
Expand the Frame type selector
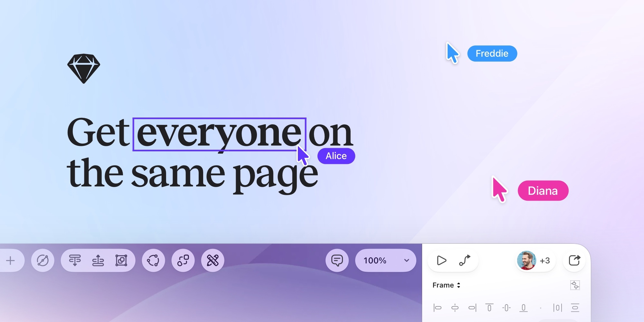click(446, 285)
